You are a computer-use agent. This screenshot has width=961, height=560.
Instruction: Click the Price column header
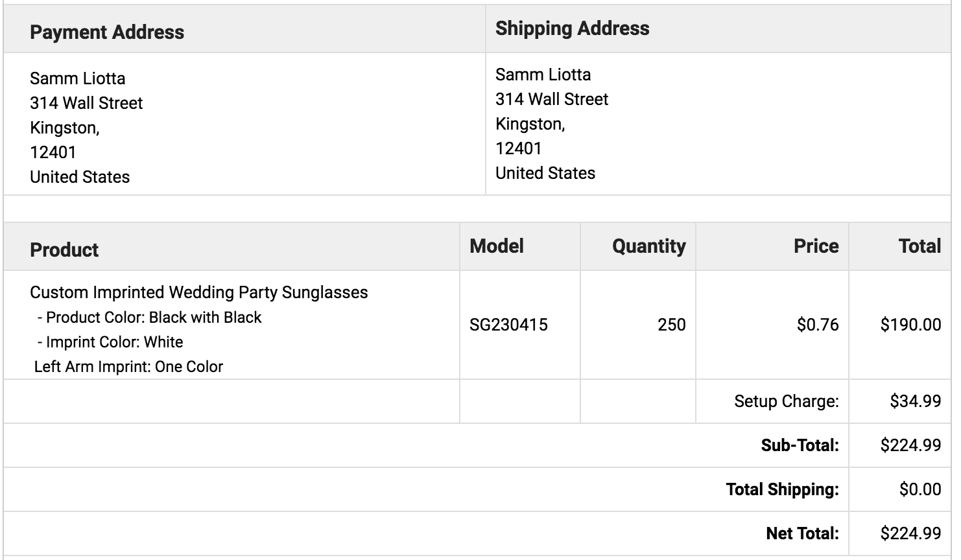pos(816,246)
